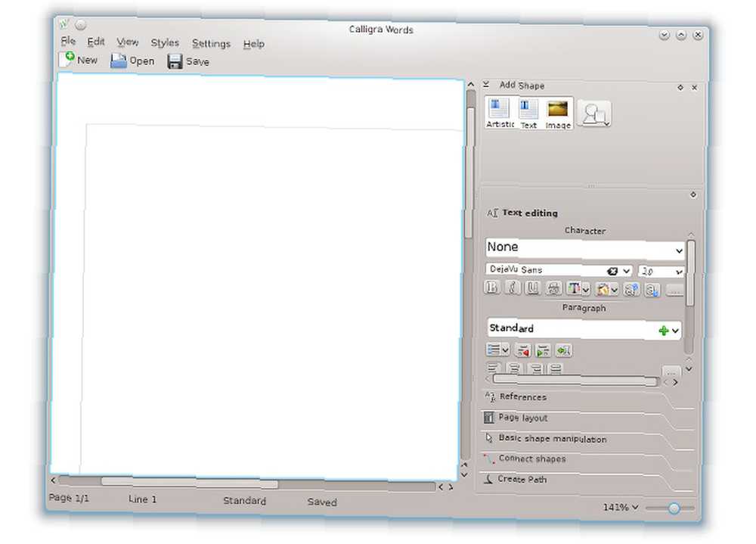The image size is (756, 544).
Task: Add an Image shape
Action: point(558,114)
